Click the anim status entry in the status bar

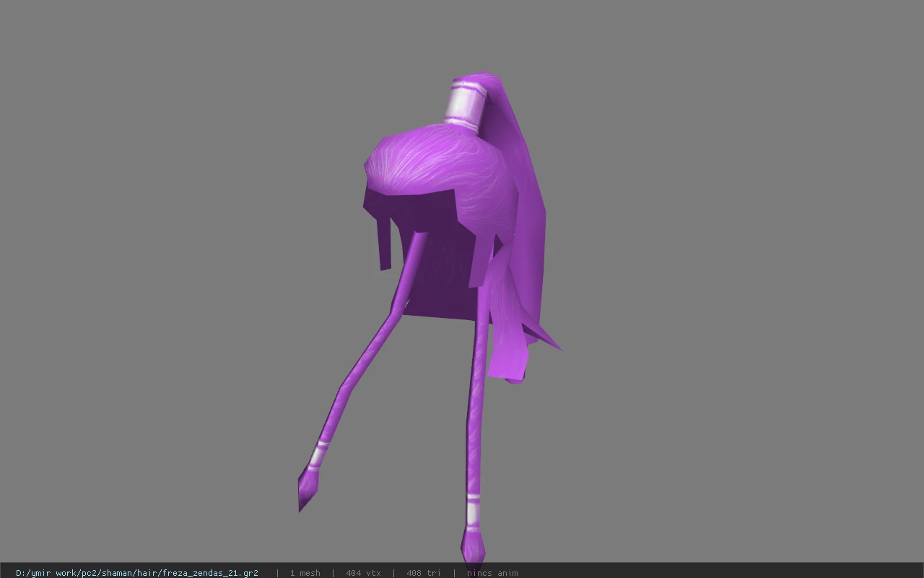[x=492, y=573]
